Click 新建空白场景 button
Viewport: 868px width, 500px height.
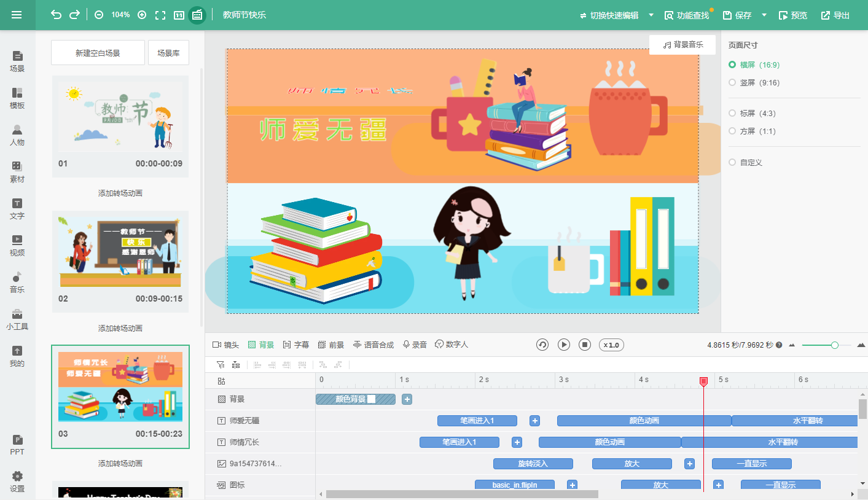pyautogui.click(x=98, y=53)
